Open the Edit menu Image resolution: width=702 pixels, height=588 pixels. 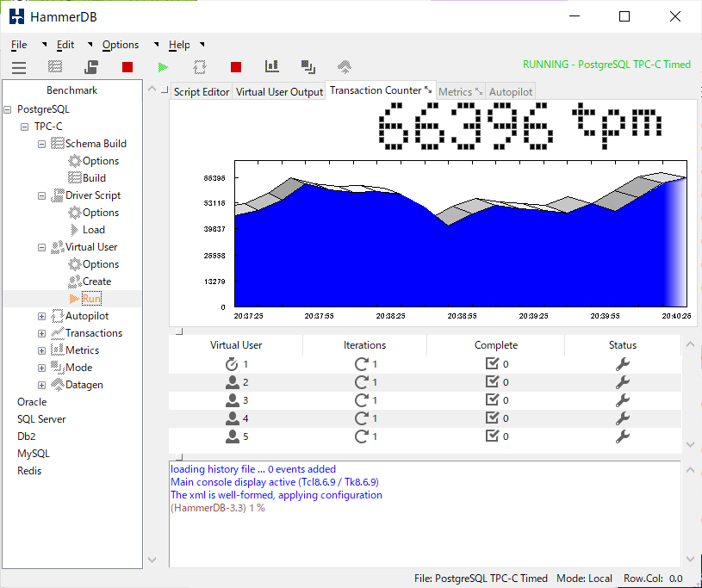pos(65,45)
